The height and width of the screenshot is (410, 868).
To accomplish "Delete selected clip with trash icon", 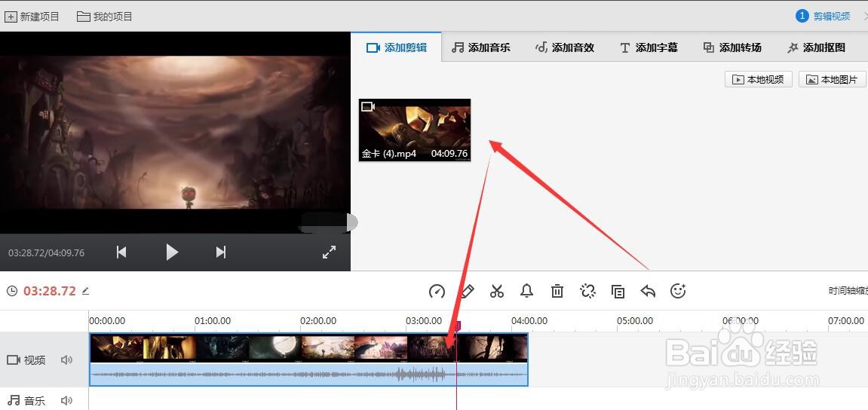I will pos(557,291).
